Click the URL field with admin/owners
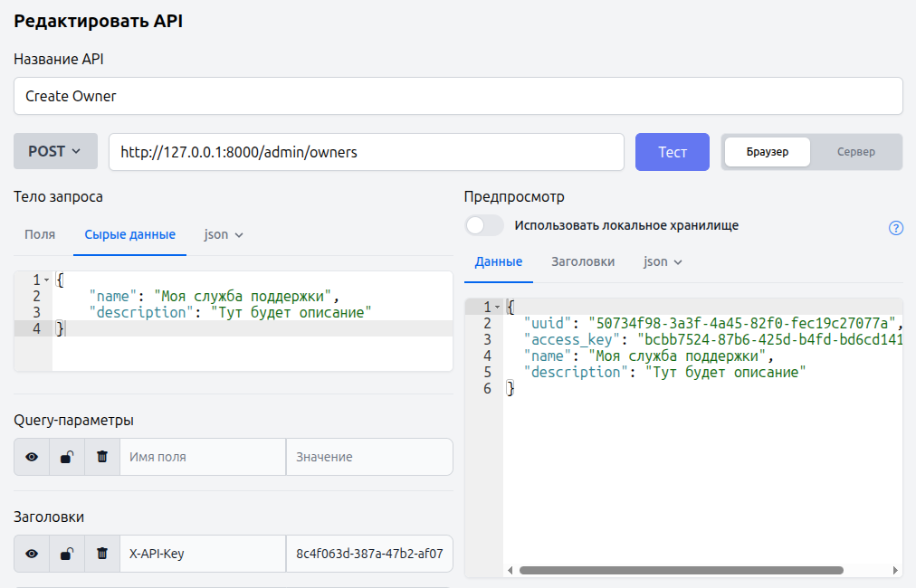The image size is (916, 588). [x=367, y=152]
